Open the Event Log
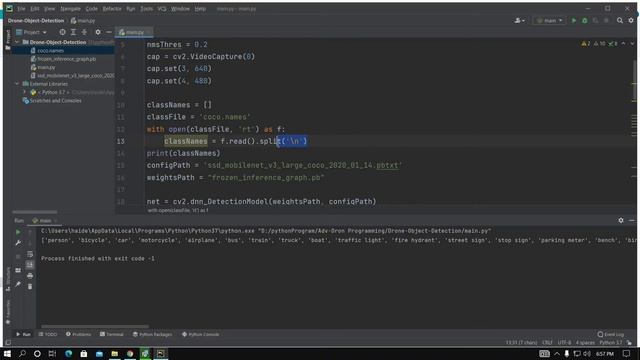 coord(611,334)
